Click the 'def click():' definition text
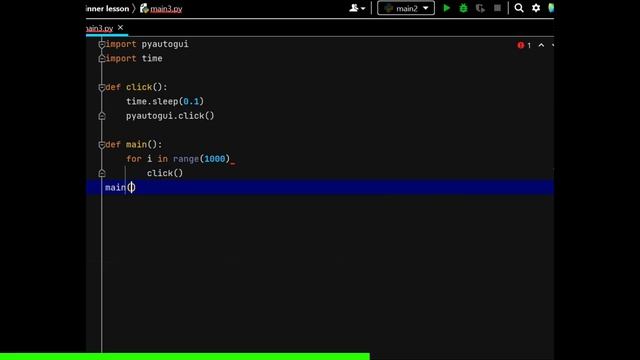This screenshot has width=640, height=360. [136, 87]
